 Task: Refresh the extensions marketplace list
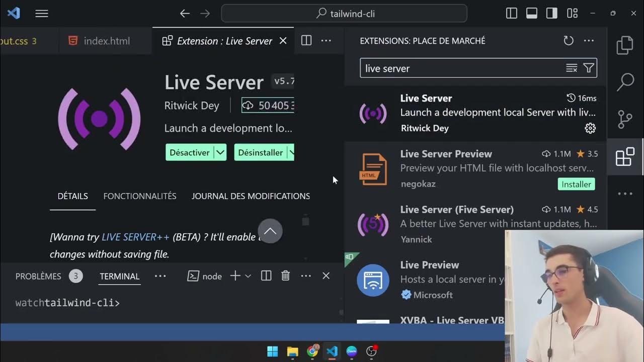pos(569,41)
